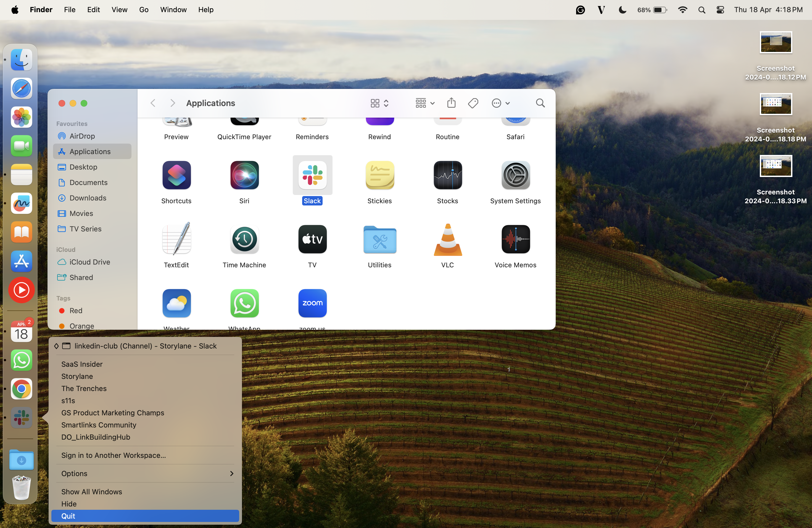Viewport: 812px width, 528px height.
Task: Open the more actions ellipsis dropdown
Action: coord(500,103)
